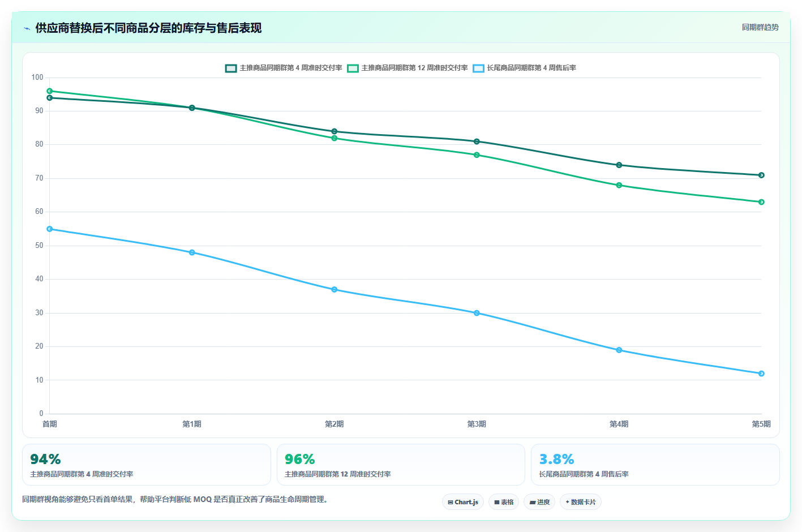
Task: Click the y-axis label 100
Action: coord(37,78)
